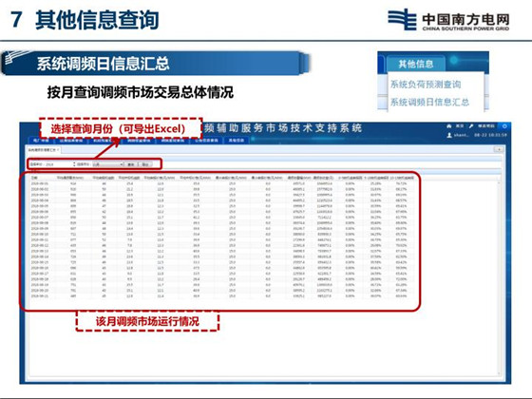The width and height of the screenshot is (532, 399).
Task: Close the 系统调频日信息汇总 page tab via its x
Action: tap(58, 150)
